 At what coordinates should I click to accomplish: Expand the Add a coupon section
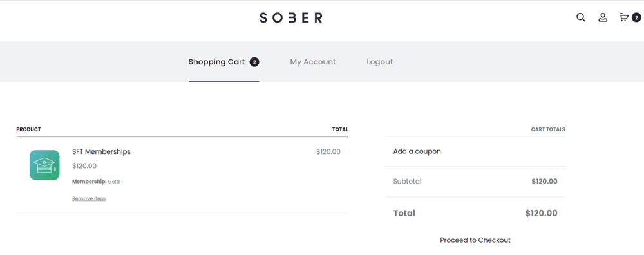pyautogui.click(x=417, y=151)
